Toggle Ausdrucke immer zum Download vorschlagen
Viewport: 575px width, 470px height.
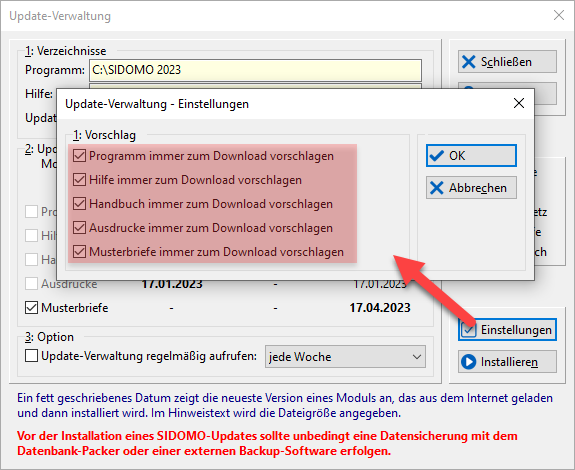(x=79, y=228)
